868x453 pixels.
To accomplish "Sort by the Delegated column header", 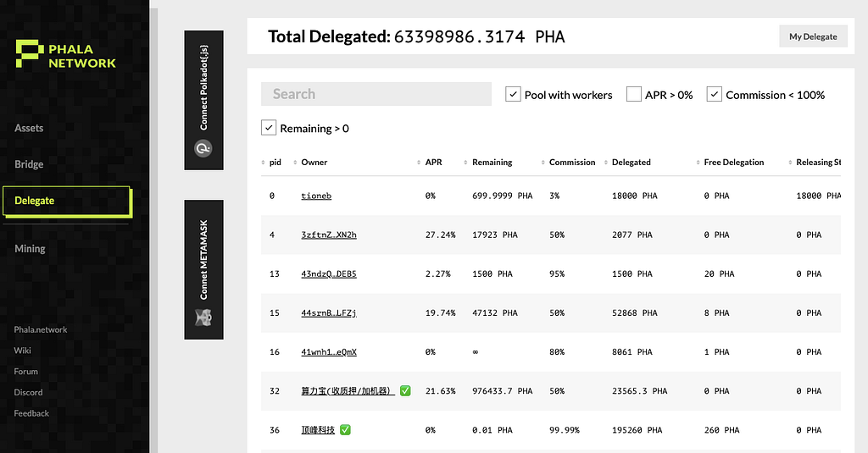I will point(631,162).
